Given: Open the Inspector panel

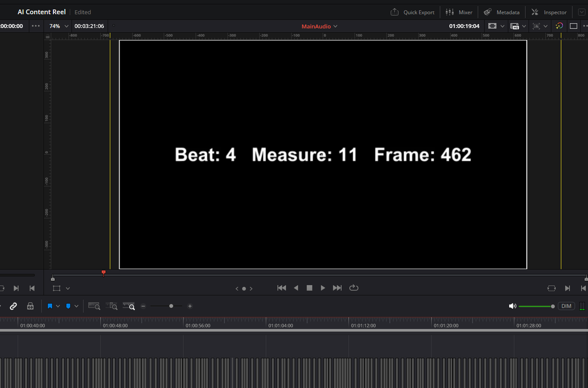Looking at the screenshot, I should coord(549,12).
